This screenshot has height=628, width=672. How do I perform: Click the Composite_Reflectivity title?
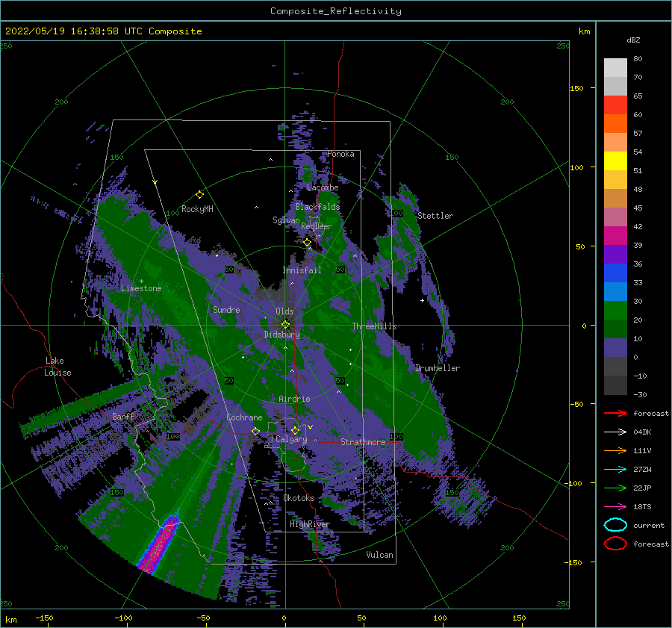(336, 11)
